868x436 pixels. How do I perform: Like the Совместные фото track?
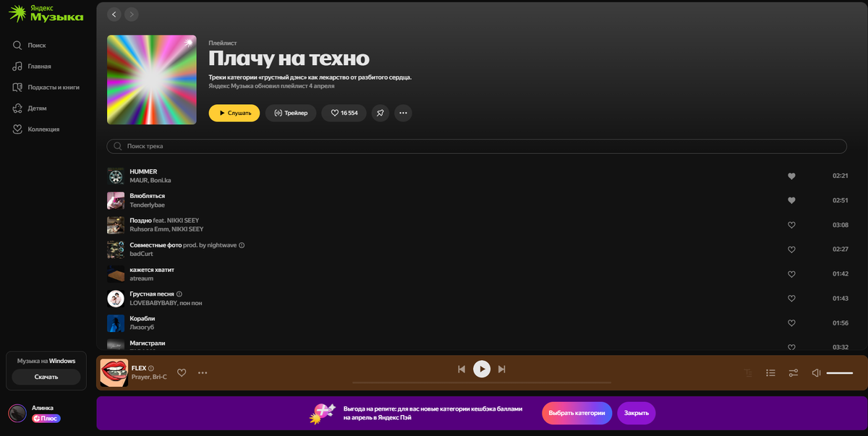click(x=791, y=249)
